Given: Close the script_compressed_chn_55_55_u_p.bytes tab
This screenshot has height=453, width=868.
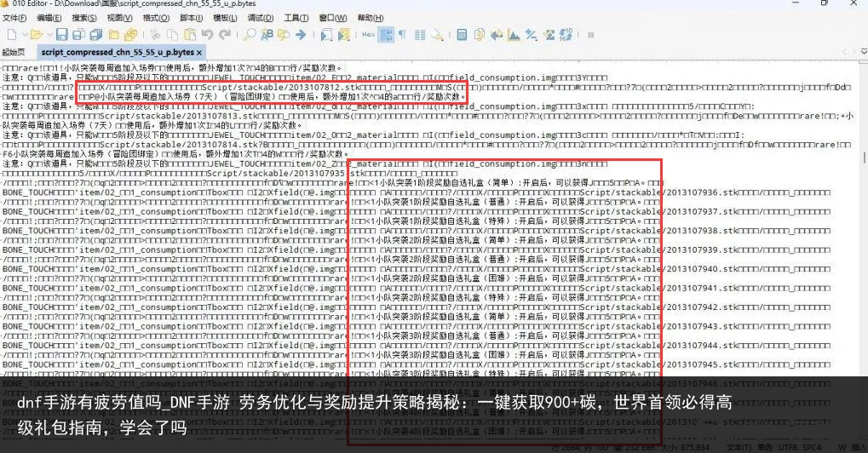Looking at the screenshot, I should 199,52.
